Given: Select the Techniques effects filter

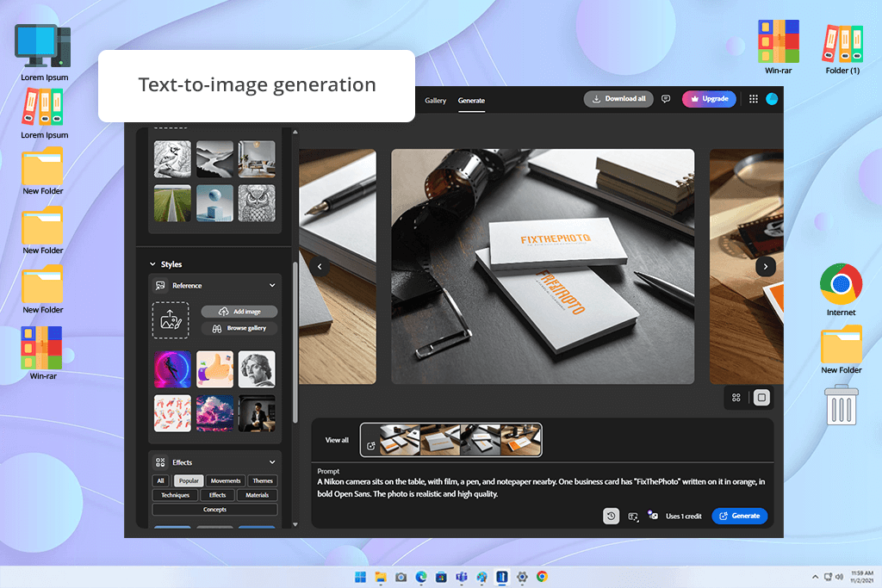Looking at the screenshot, I should [175, 495].
